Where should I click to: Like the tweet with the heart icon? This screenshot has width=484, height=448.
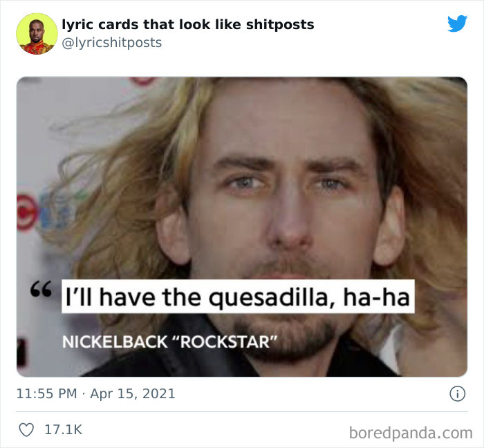tap(26, 430)
